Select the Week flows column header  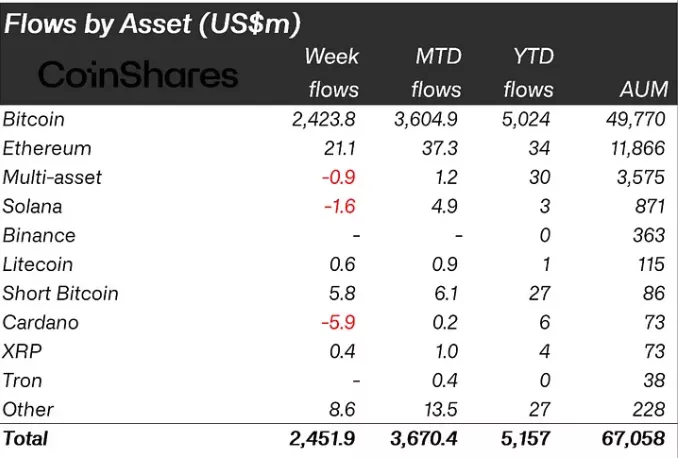(332, 72)
